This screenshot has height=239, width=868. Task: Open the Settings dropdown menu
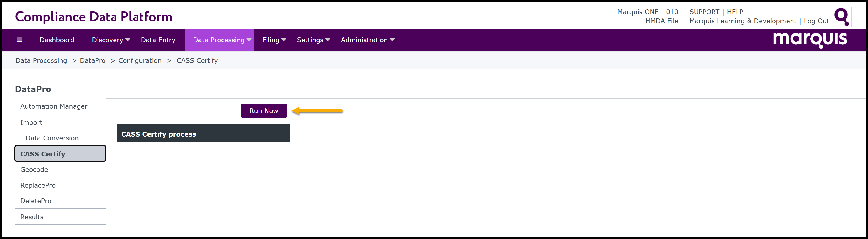coord(313,40)
